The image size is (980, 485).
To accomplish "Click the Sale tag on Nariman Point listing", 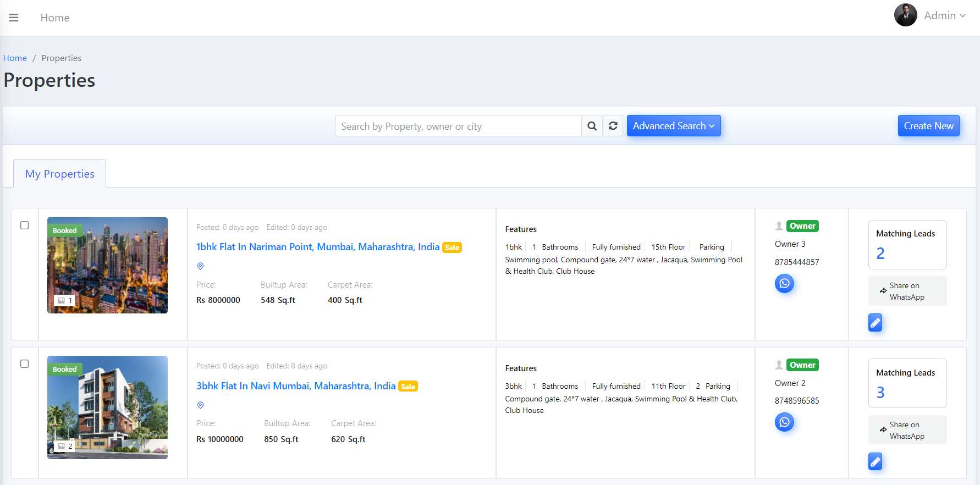I will (452, 247).
